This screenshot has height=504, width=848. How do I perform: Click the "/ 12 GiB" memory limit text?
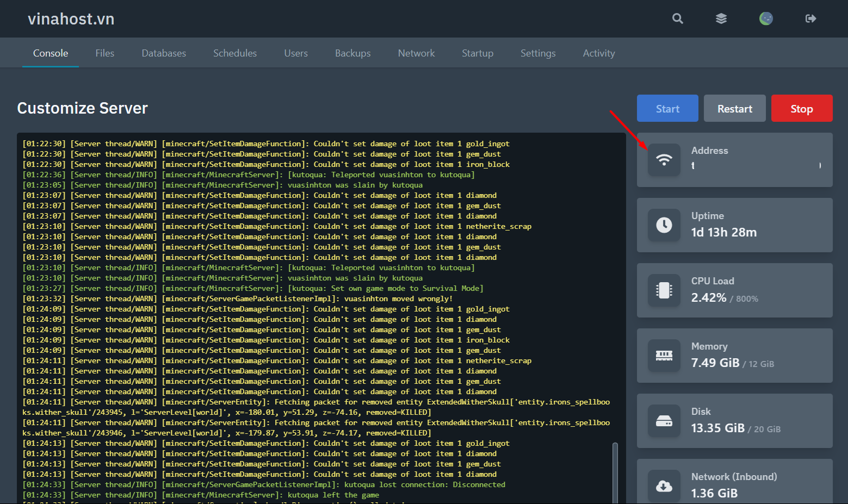(759, 364)
